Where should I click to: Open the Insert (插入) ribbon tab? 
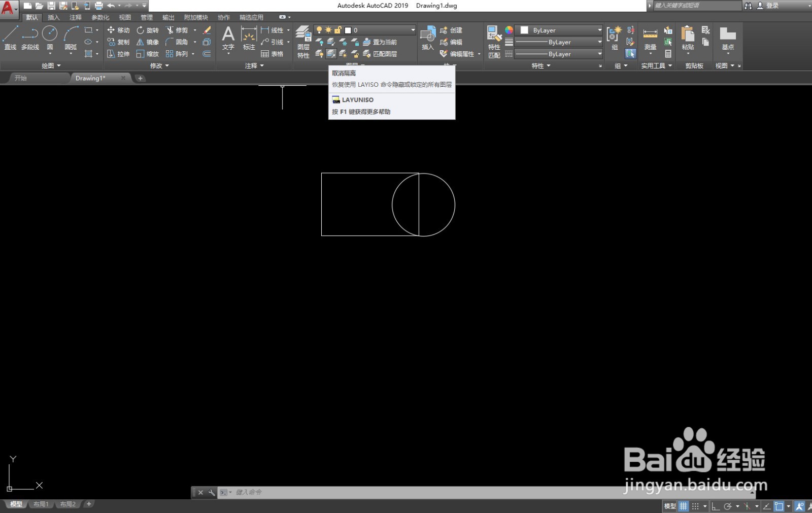(53, 17)
